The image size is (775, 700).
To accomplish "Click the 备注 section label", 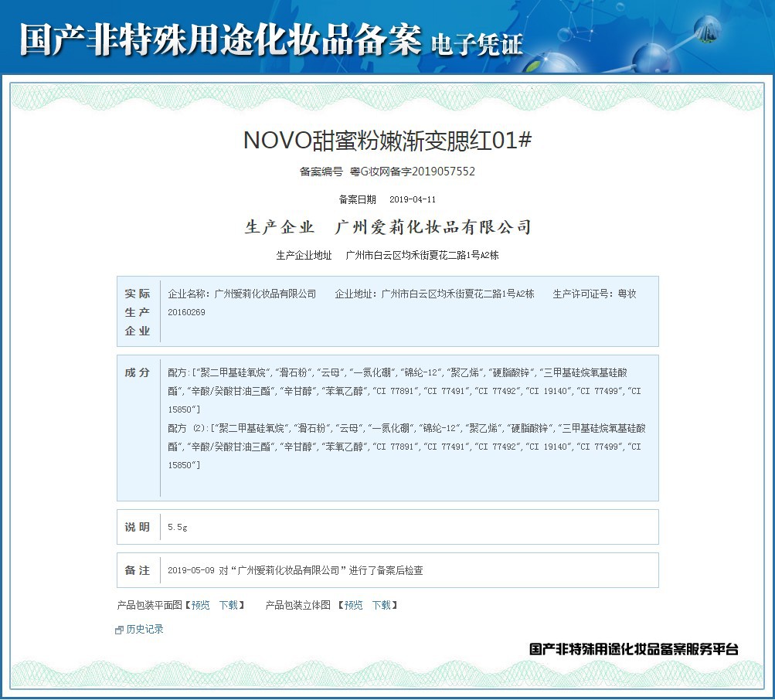I will [x=138, y=570].
